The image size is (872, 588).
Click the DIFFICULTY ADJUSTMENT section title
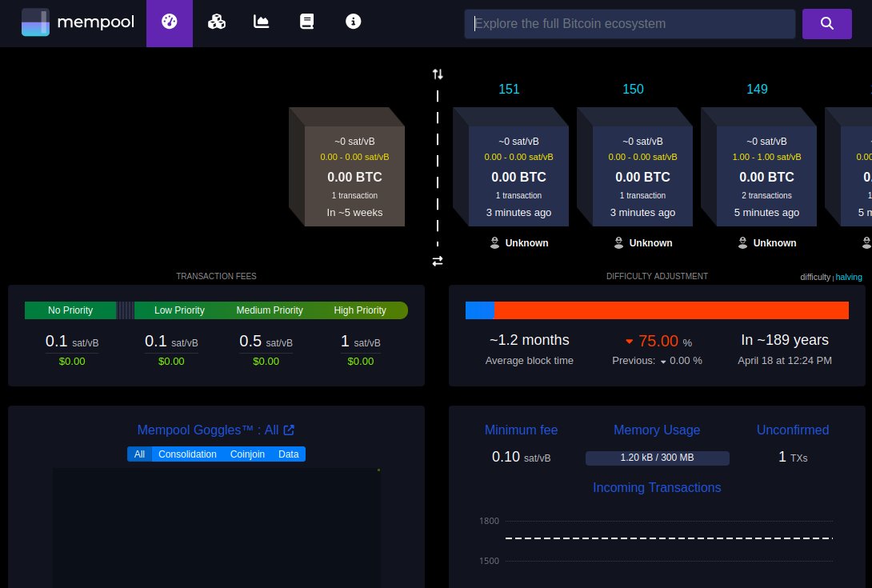pos(657,276)
